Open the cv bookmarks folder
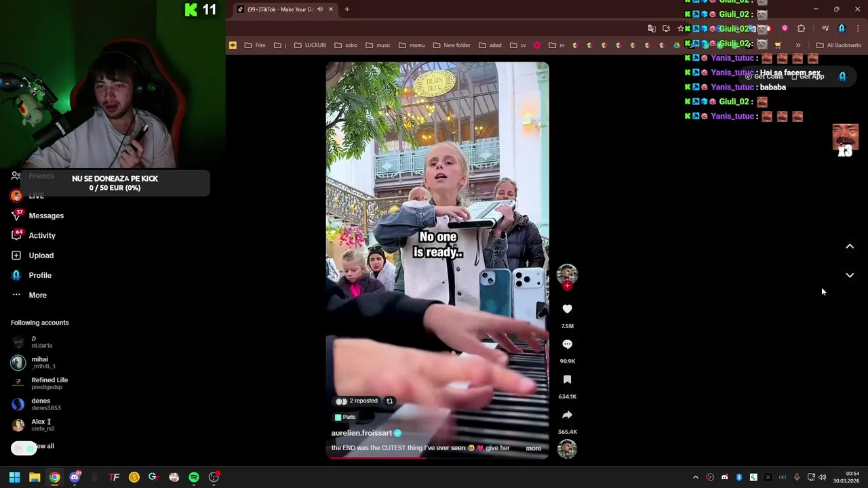This screenshot has width=868, height=488. point(517,45)
